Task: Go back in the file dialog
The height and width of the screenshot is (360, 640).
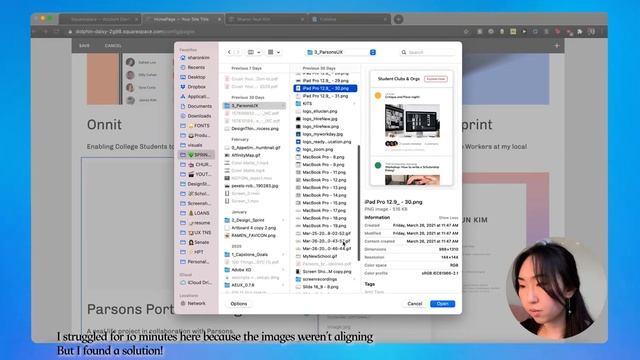Action: click(x=229, y=52)
